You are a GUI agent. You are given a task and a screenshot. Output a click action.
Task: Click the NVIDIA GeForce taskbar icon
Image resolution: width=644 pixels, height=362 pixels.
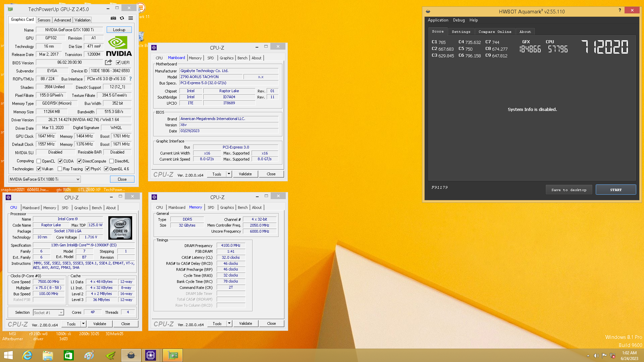[x=110, y=355]
